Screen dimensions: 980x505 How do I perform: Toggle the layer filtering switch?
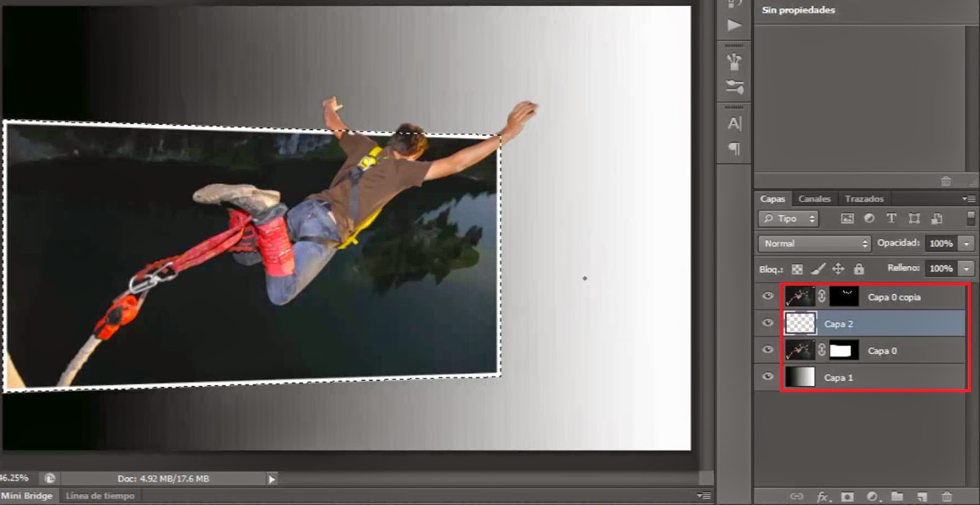point(970,218)
